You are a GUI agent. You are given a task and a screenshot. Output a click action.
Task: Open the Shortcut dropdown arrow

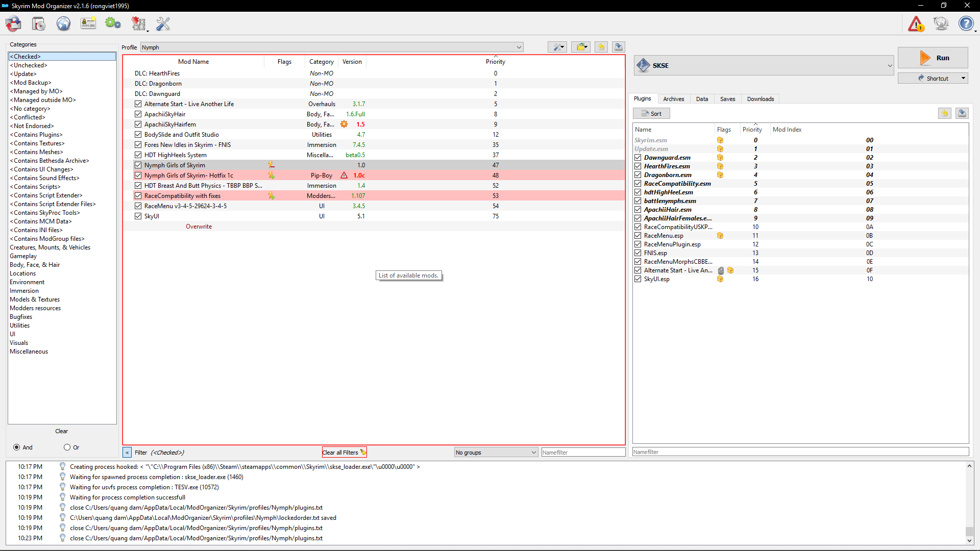tap(963, 78)
